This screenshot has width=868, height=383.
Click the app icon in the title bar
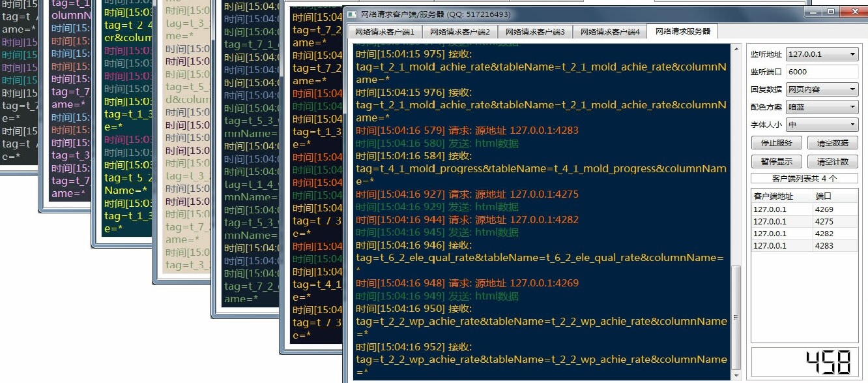(351, 14)
